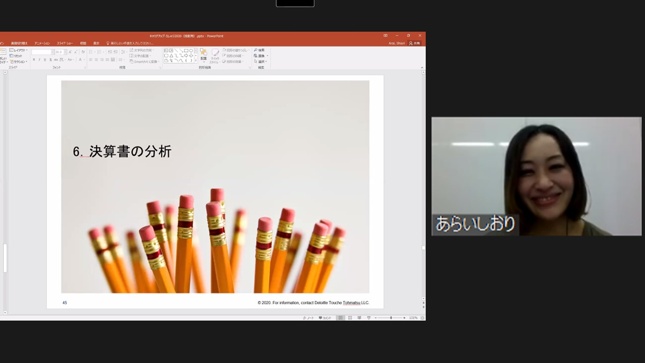The image size is (645, 363).
Task: Click the Tell Me search box
Action: (x=130, y=43)
